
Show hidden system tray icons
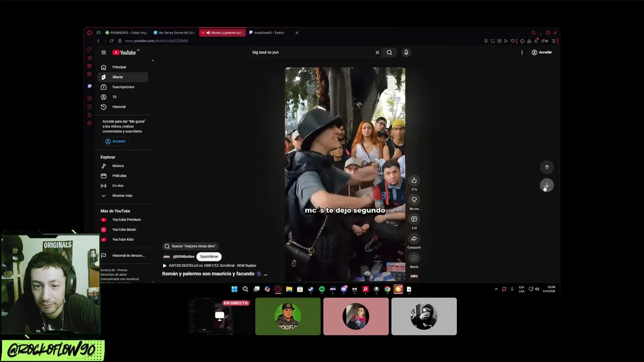496,289
